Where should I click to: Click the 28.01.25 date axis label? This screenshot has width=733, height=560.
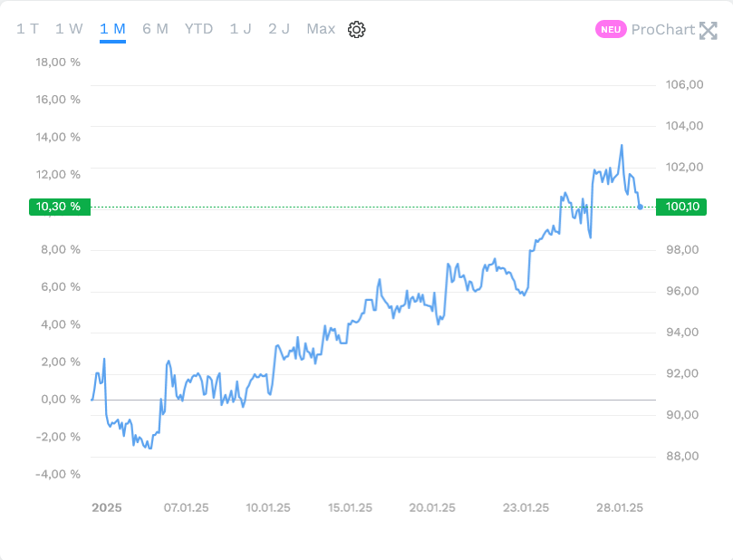pyautogui.click(x=620, y=507)
